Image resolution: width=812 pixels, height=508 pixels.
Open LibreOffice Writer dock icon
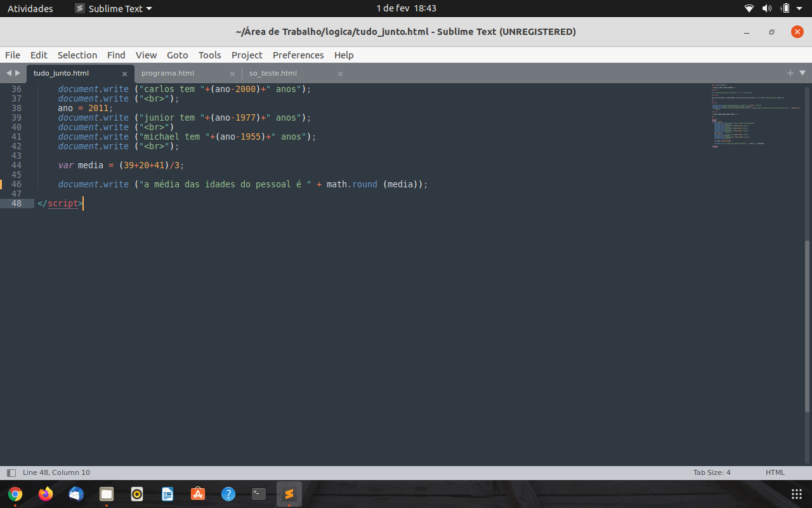(167, 494)
